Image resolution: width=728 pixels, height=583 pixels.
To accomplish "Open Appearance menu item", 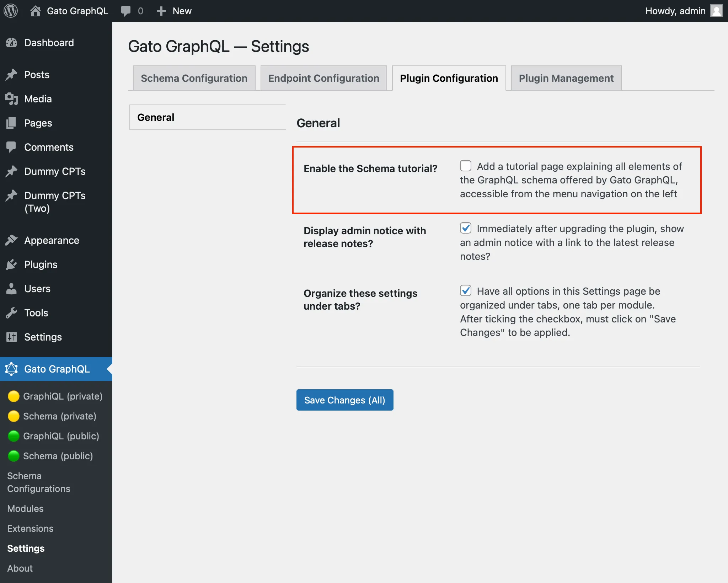I will [x=56, y=240].
